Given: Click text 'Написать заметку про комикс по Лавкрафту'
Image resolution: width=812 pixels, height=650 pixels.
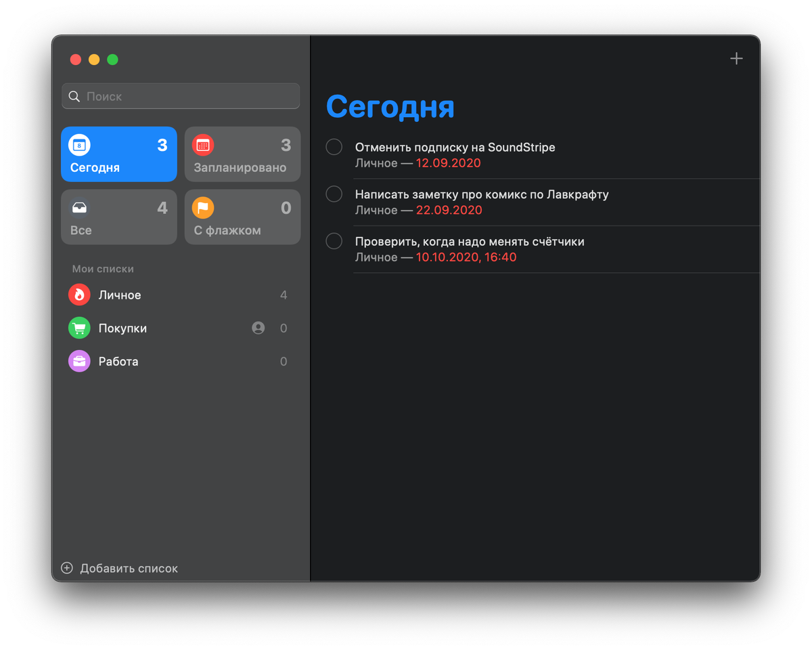Looking at the screenshot, I should click(482, 194).
